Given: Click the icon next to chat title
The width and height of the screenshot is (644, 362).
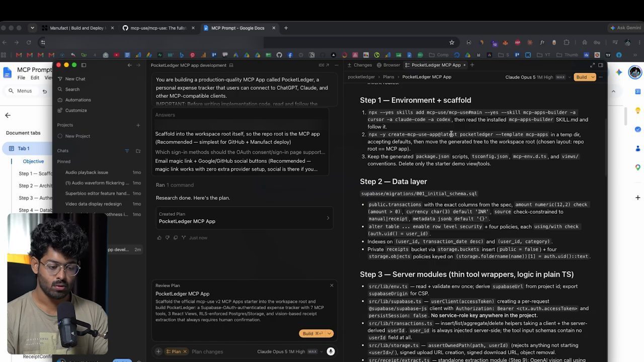Looking at the screenshot, I should [231, 65].
